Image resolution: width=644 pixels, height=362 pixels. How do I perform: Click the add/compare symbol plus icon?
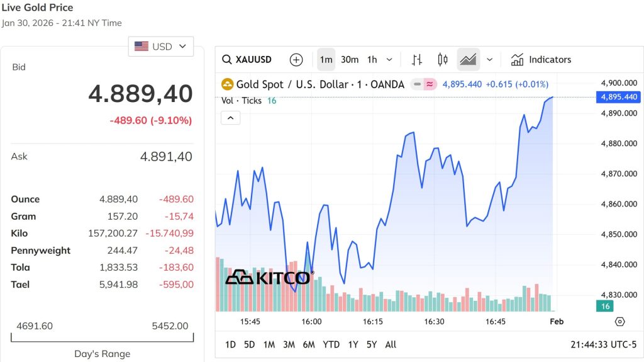point(296,60)
